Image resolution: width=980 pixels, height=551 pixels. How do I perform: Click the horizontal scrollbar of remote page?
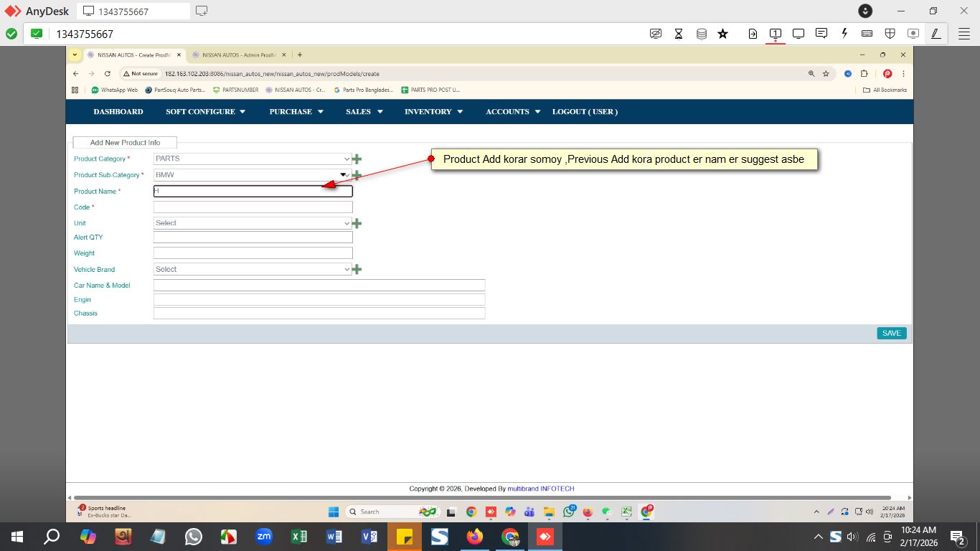tap(482, 498)
